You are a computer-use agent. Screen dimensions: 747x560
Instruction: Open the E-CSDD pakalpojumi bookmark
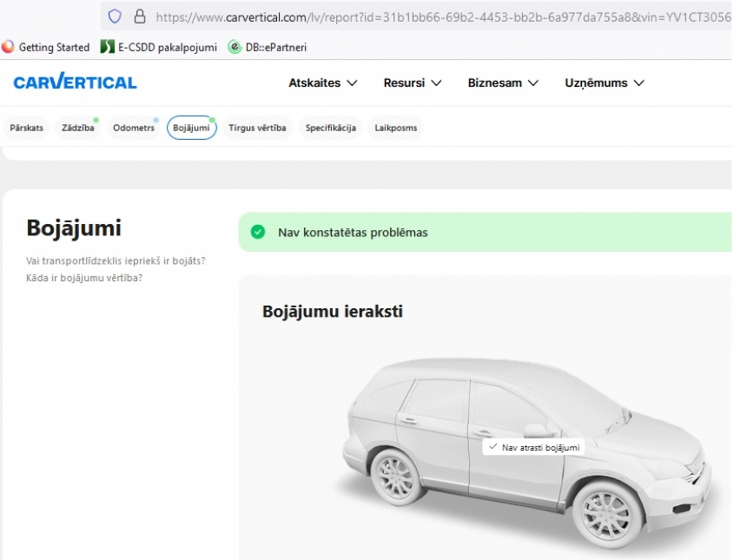159,47
